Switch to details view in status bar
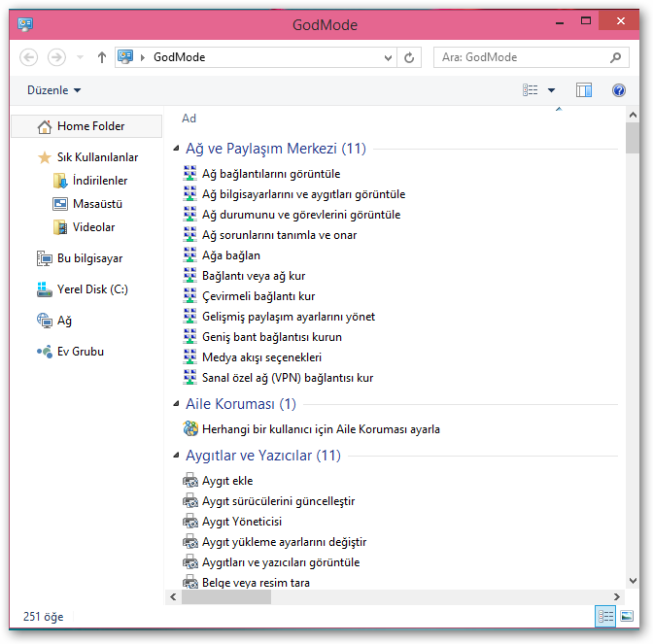 606,617
